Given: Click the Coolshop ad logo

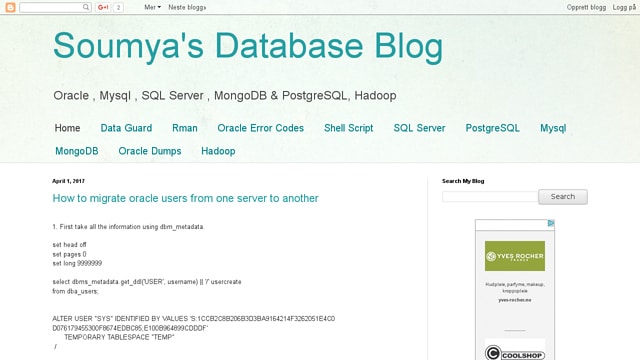Looking at the screenshot, I should (x=515, y=353).
